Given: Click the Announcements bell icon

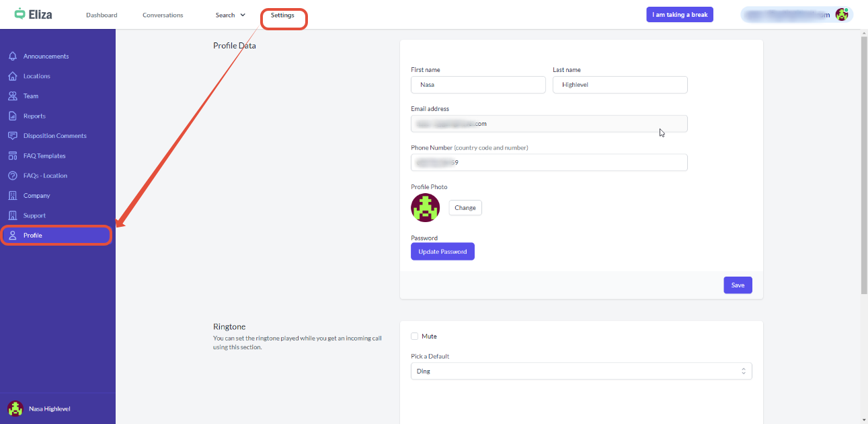Looking at the screenshot, I should 12,57.
